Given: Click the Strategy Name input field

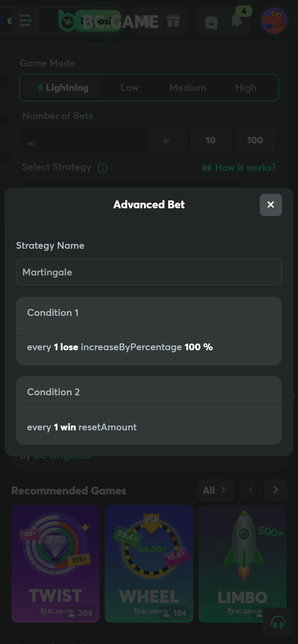Looking at the screenshot, I should click(x=149, y=272).
